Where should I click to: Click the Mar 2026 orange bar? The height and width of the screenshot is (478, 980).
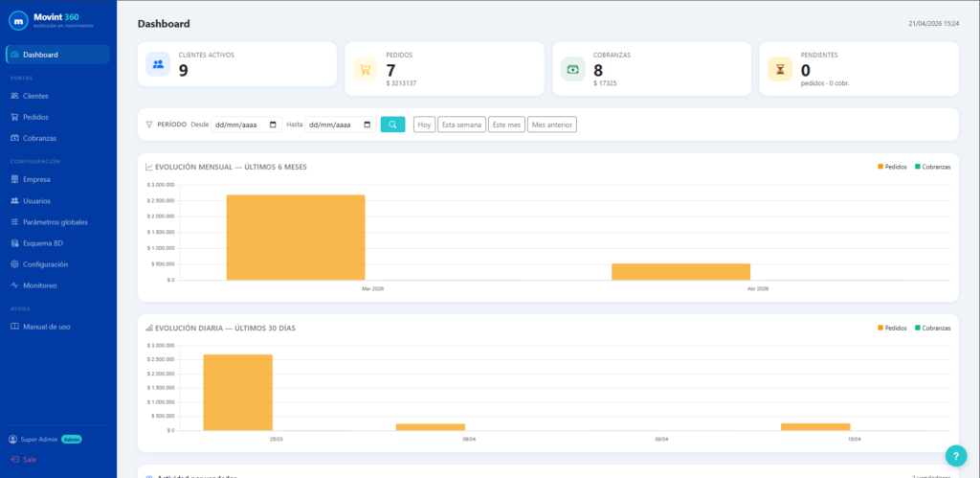click(296, 238)
